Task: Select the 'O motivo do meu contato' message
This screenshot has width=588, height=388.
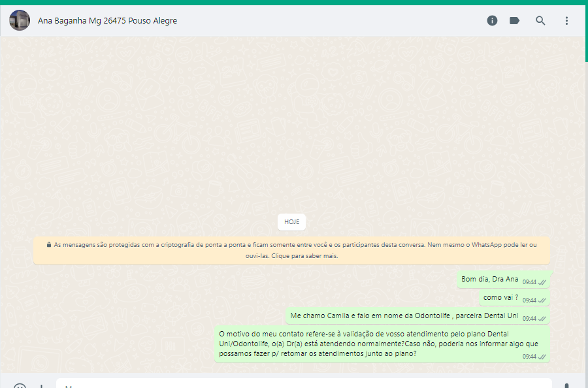Action: (382, 344)
